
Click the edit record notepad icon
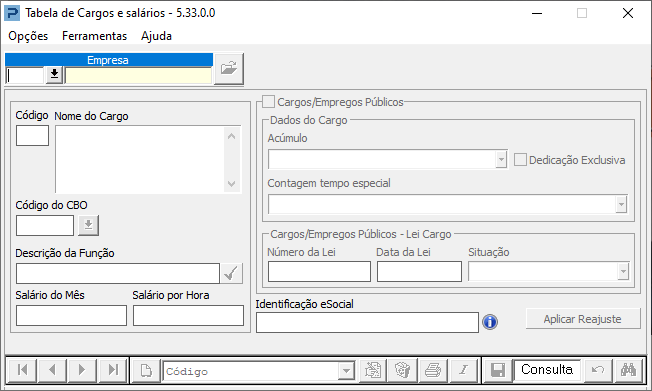point(373,370)
